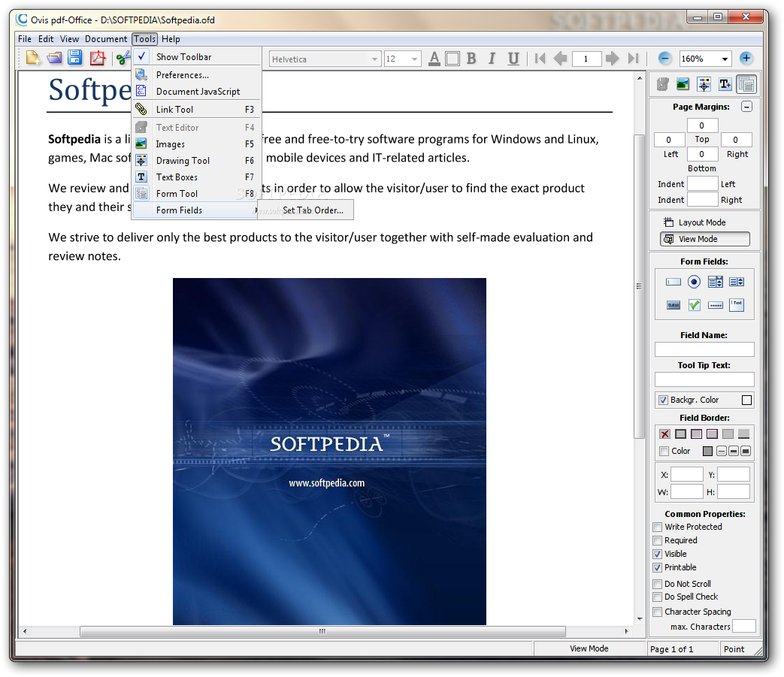Go to the next page
Viewport: 784px width, 677px height.
tap(612, 59)
